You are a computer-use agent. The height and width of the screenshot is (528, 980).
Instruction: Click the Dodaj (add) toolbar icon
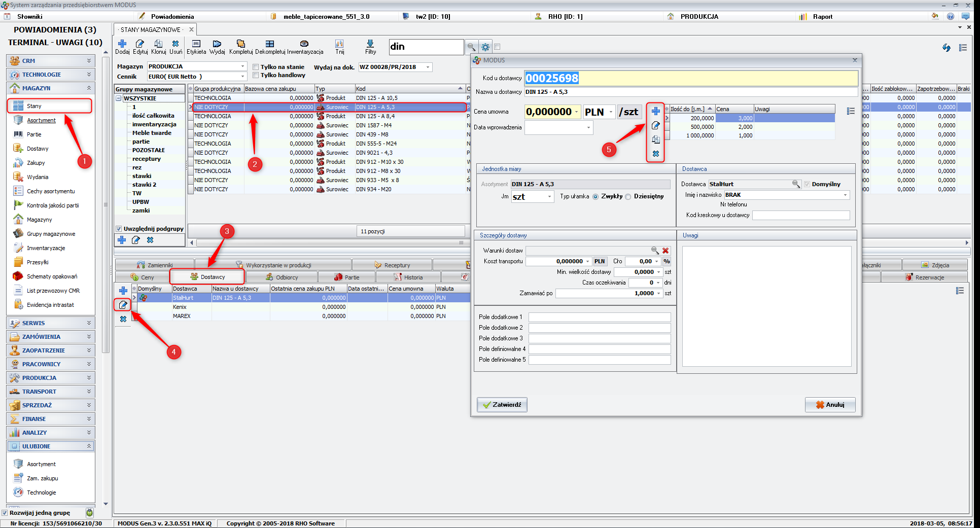[122, 44]
